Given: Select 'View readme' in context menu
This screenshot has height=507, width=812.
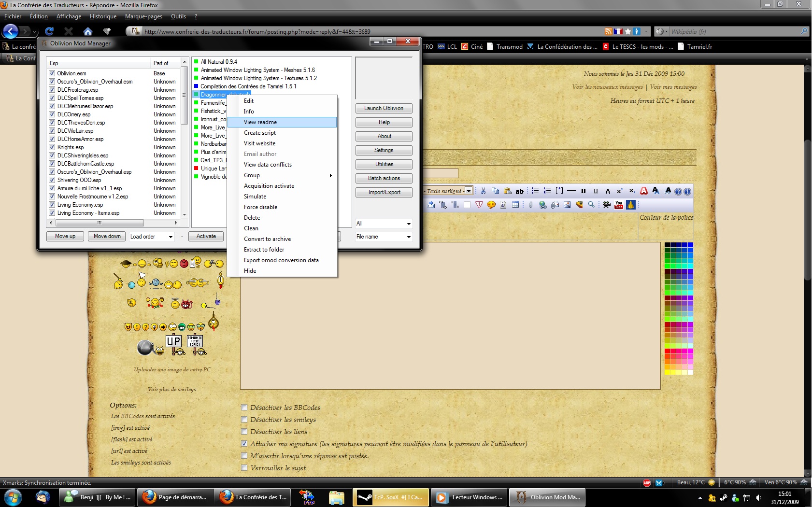Looking at the screenshot, I should 260,122.
